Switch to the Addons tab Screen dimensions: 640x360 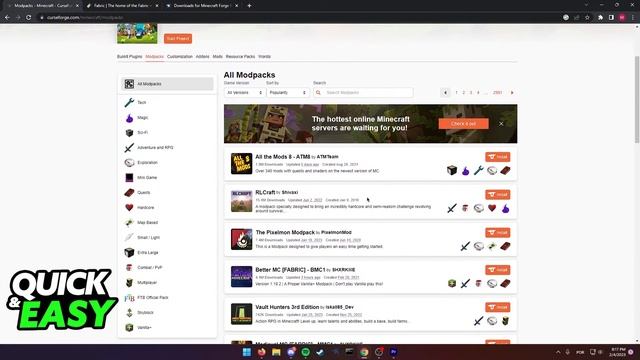pyautogui.click(x=202, y=57)
